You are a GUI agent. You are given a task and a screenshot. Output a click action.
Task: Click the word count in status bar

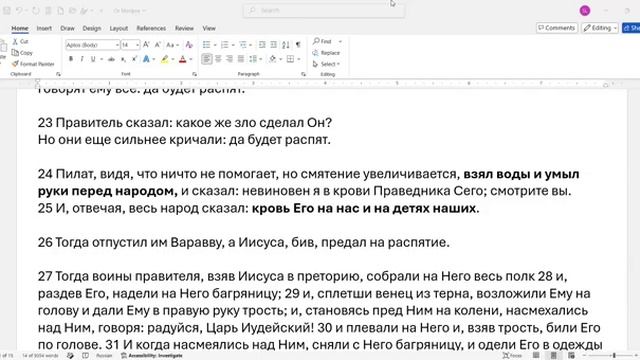[40, 356]
